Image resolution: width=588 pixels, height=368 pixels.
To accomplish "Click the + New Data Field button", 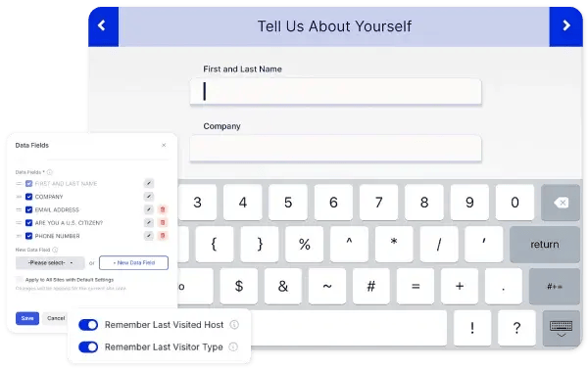I will coord(133,263).
